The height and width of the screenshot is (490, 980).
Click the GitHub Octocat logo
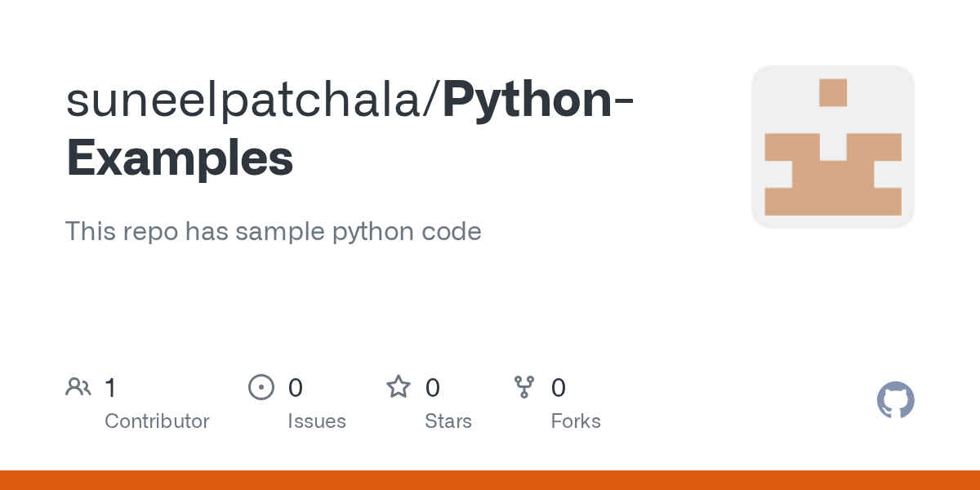(895, 400)
